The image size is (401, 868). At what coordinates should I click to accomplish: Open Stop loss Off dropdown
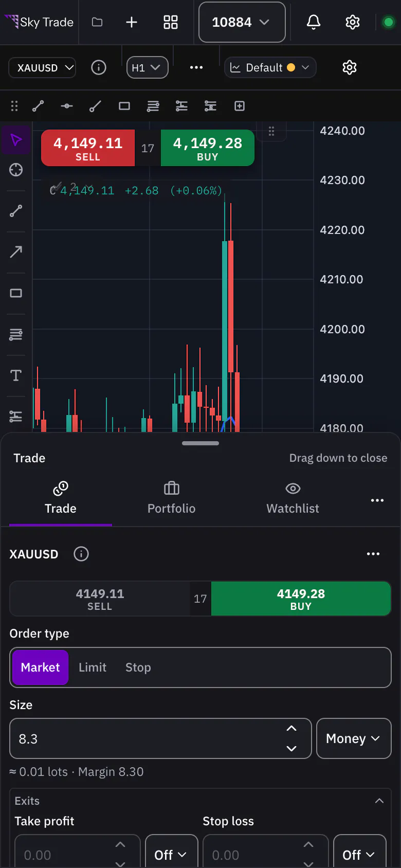point(359,855)
